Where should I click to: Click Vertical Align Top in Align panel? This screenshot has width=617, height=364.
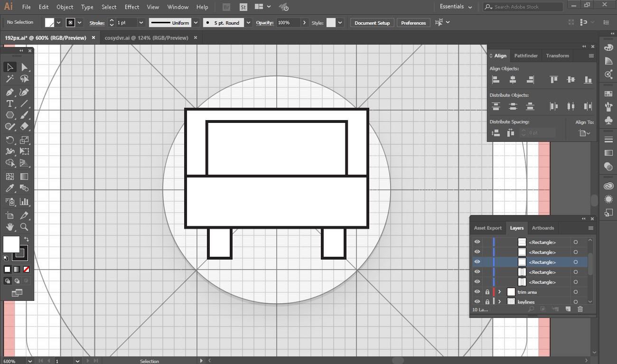553,80
